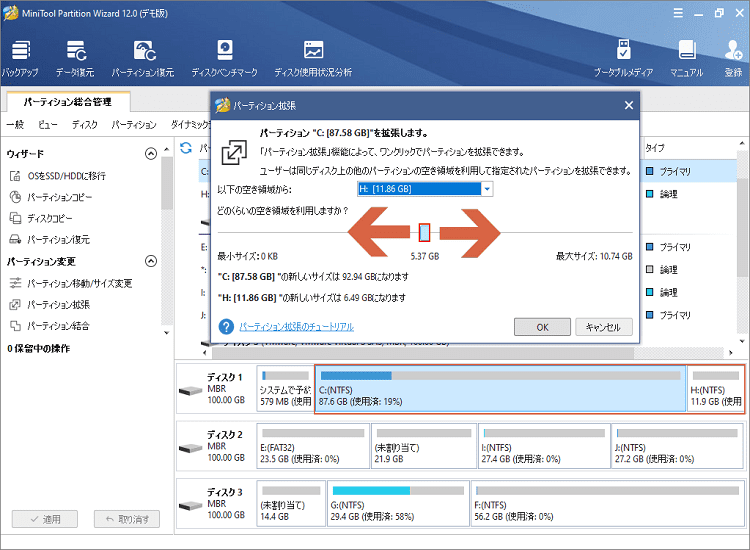Select G:(NTFS) 29.4 GB partition
Screen dimensions: 750x550
[x=398, y=504]
